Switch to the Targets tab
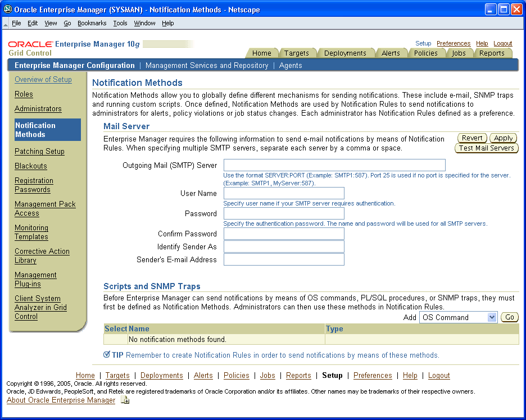526x420 pixels. (x=298, y=53)
